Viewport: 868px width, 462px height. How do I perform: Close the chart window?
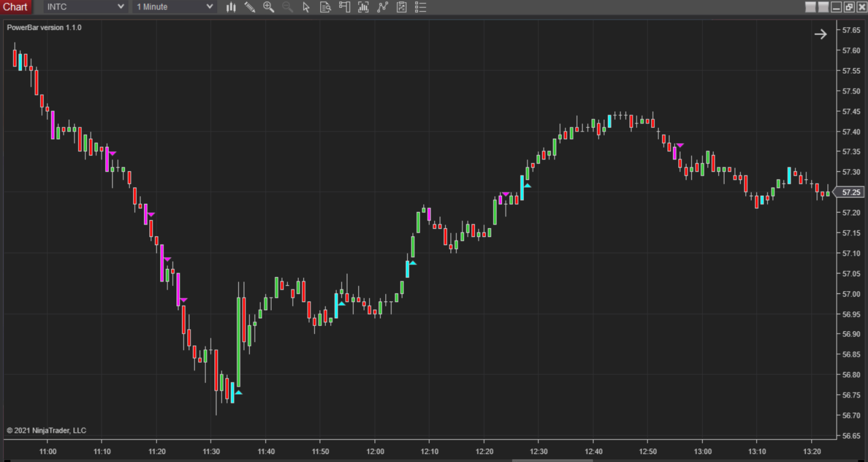point(861,7)
